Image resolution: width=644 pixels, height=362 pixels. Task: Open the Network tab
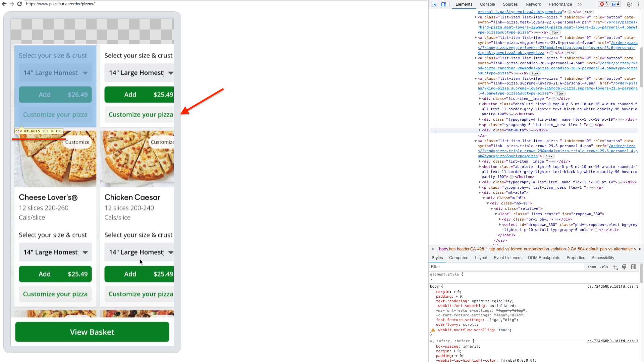(x=533, y=4)
